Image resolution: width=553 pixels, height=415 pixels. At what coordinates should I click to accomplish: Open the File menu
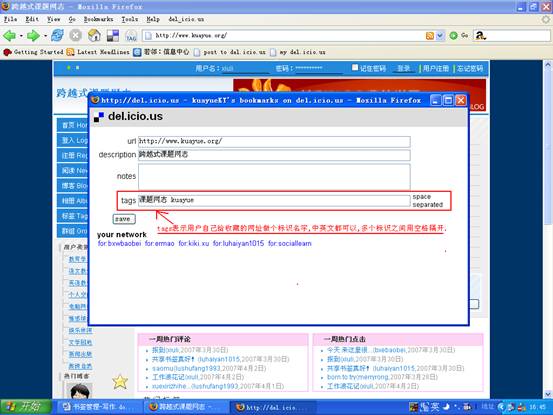(11, 19)
